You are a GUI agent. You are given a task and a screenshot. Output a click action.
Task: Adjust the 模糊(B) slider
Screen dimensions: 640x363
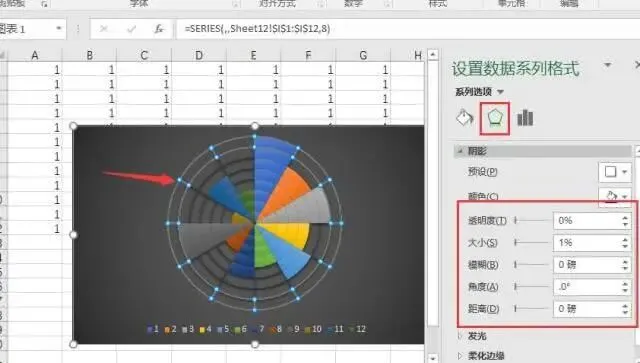[x=531, y=265]
